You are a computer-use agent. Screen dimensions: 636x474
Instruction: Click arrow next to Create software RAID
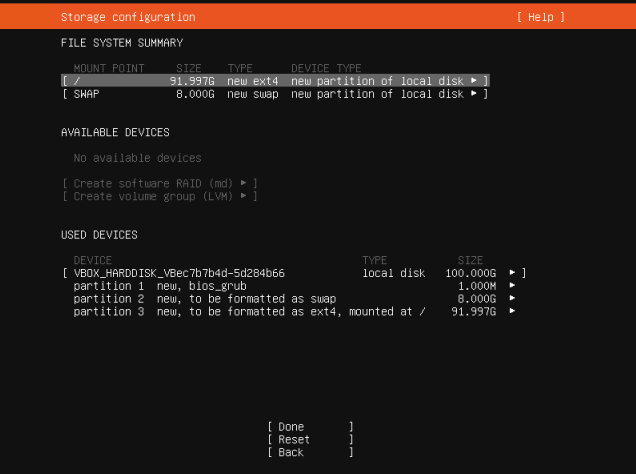pyautogui.click(x=243, y=183)
